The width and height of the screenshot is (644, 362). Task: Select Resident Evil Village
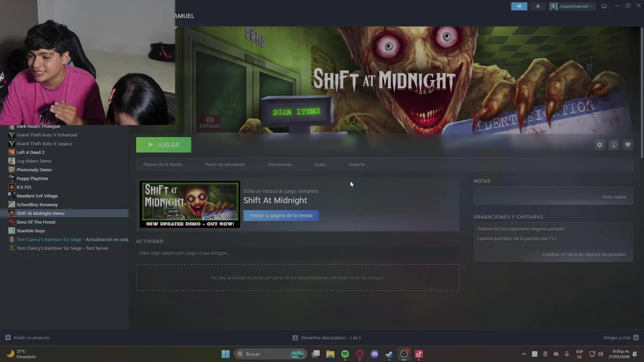coord(37,196)
